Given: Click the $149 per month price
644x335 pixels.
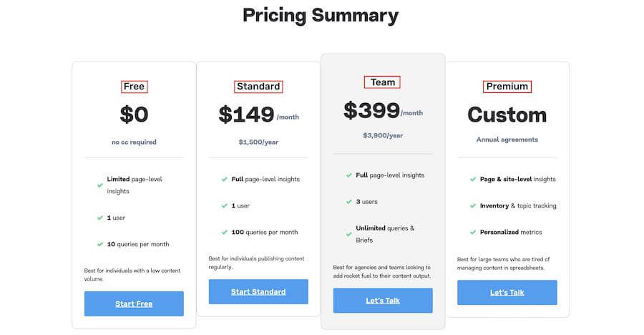Looking at the screenshot, I should point(259,115).
